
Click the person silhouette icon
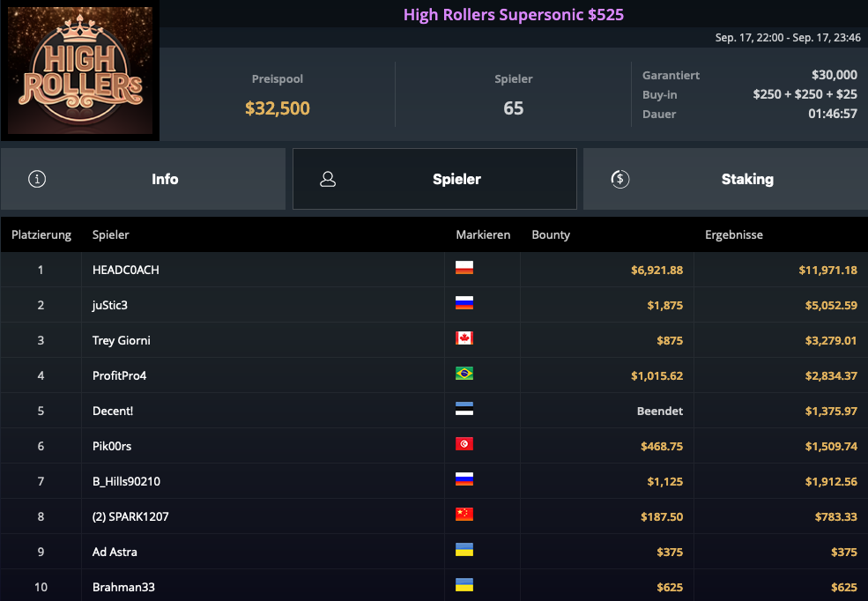click(328, 179)
